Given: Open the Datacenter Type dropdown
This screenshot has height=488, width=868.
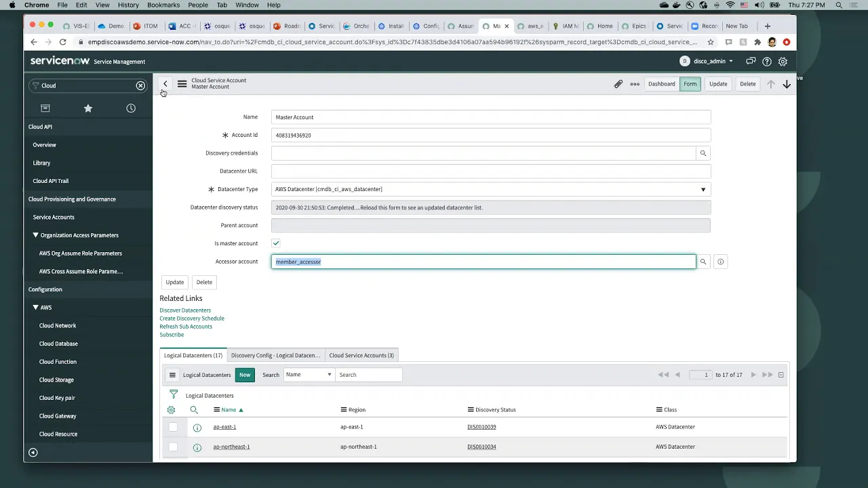Looking at the screenshot, I should coord(703,189).
